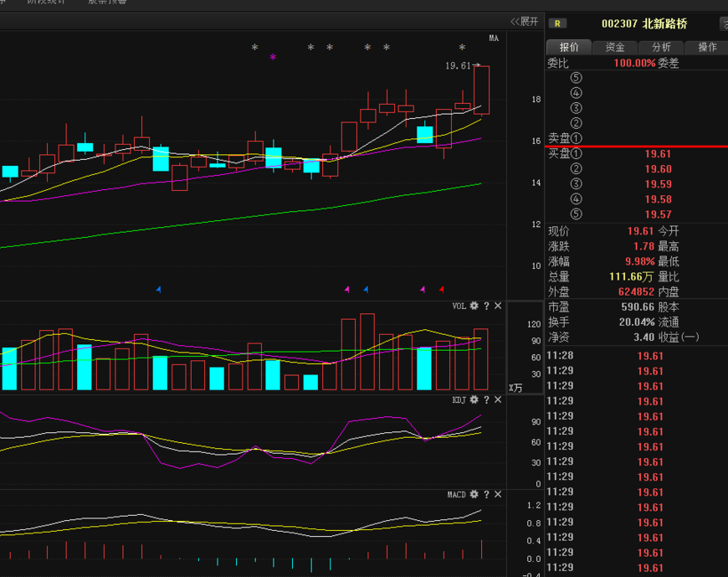Click the VOL indicator label
Viewport: 728px width, 577px height.
pos(459,306)
